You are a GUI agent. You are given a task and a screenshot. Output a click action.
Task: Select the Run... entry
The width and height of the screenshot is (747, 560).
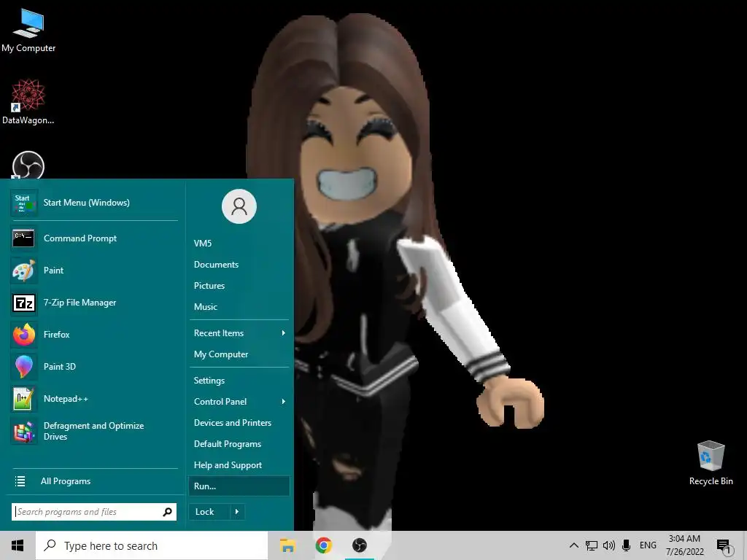[239, 486]
